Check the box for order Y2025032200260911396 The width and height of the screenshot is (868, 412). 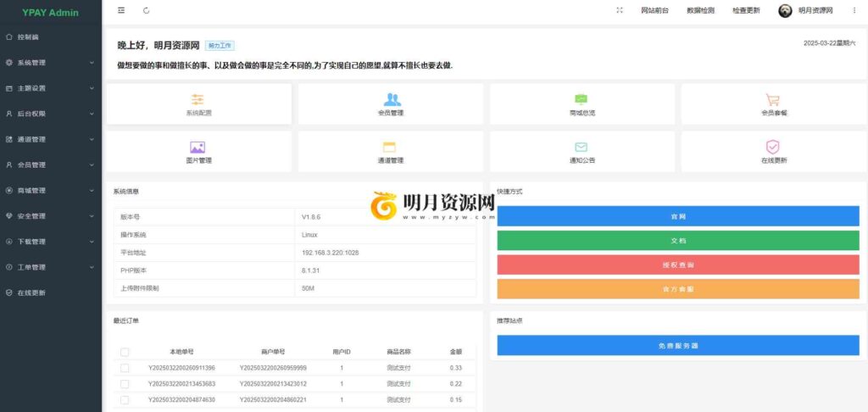(x=125, y=368)
